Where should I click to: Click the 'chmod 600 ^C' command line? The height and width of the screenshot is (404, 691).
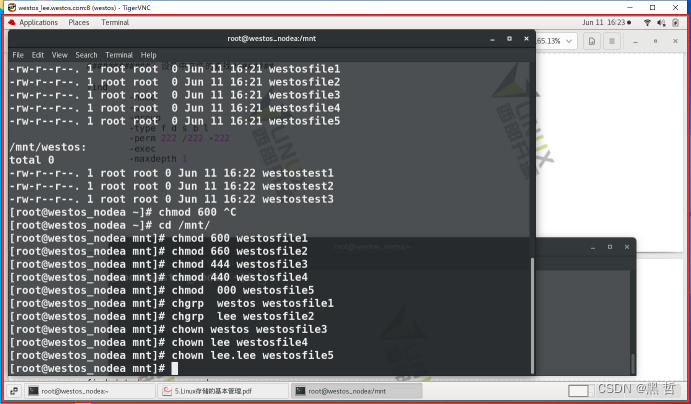(123, 212)
